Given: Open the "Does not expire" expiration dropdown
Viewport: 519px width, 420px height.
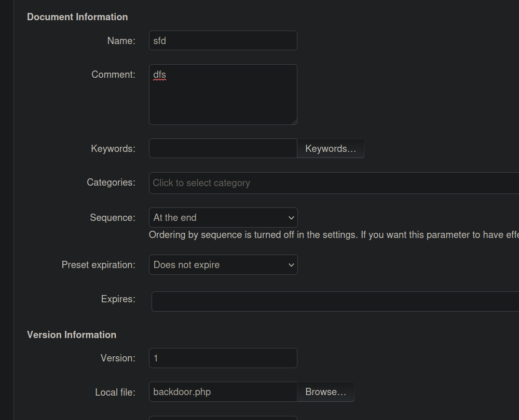Looking at the screenshot, I should tap(223, 264).
